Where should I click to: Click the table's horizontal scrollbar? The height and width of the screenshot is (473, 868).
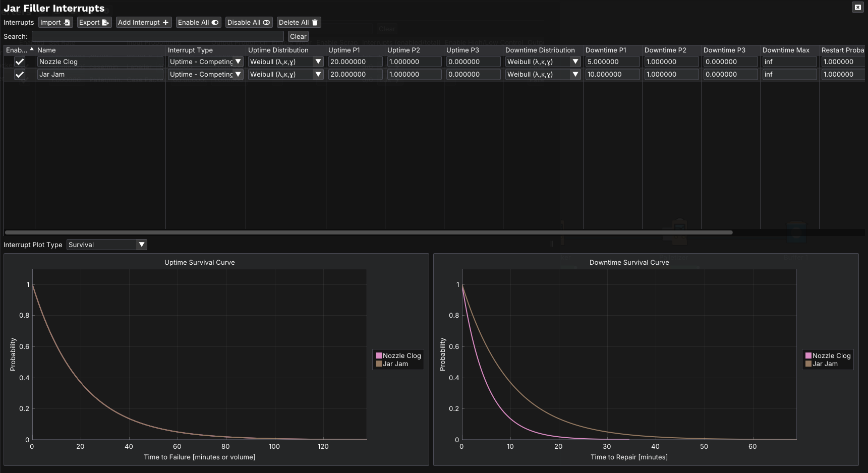368,232
